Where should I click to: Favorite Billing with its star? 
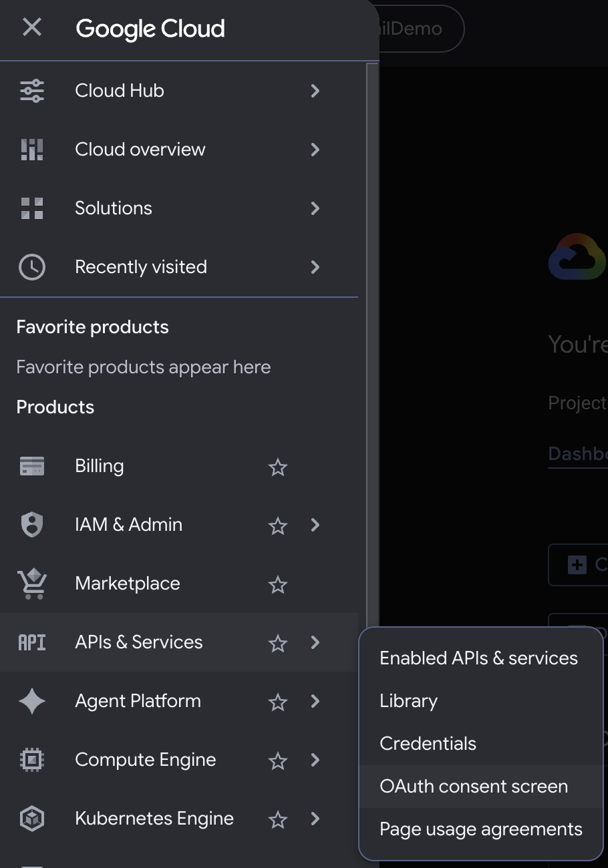(277, 467)
